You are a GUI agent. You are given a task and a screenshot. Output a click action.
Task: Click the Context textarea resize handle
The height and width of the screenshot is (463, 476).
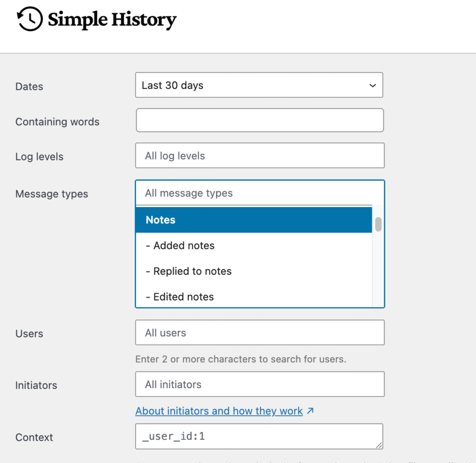(379, 445)
